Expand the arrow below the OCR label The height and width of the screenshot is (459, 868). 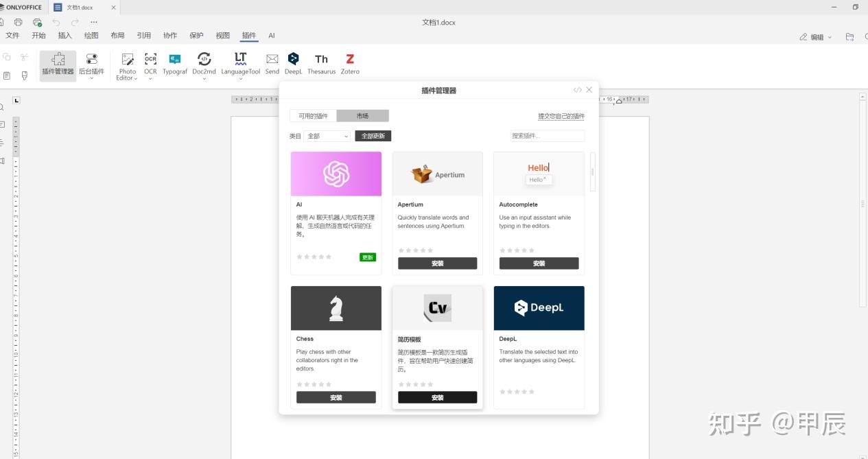click(x=150, y=78)
